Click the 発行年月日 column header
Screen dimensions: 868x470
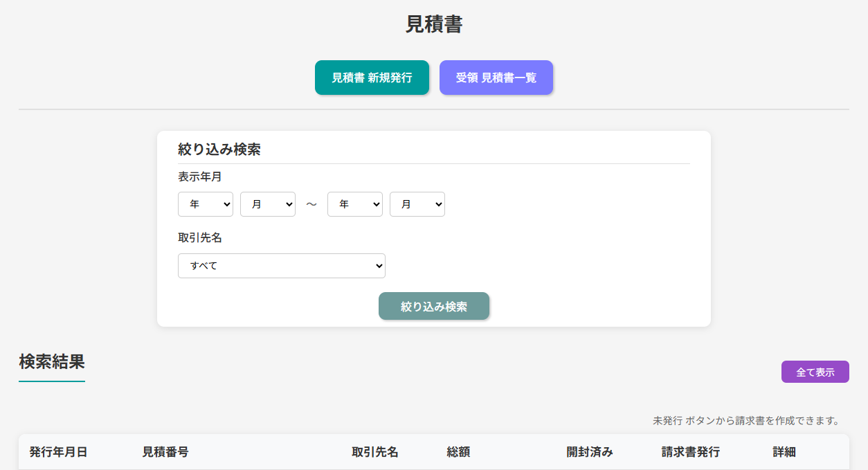(58, 452)
